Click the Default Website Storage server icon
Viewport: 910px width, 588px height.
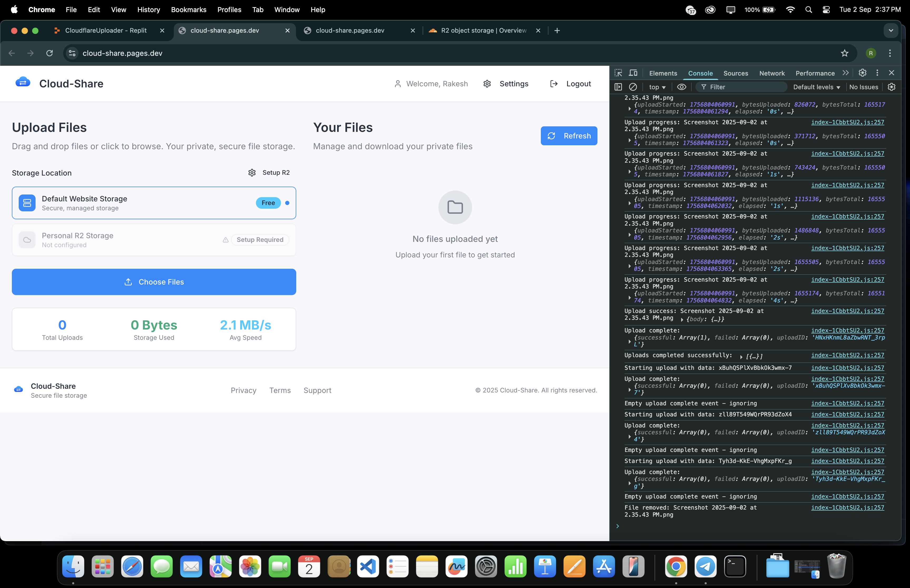(x=27, y=203)
